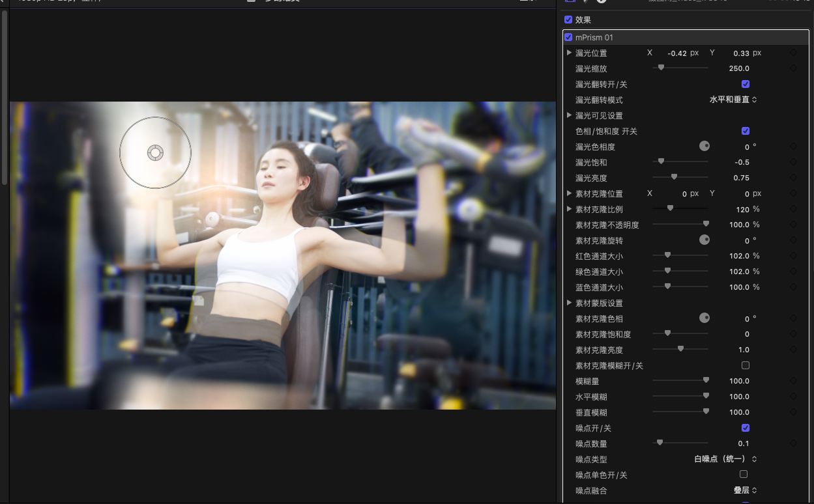The image size is (814, 504).
Task: Add keyframe for 水平模糊 parameter
Action: 793,397
